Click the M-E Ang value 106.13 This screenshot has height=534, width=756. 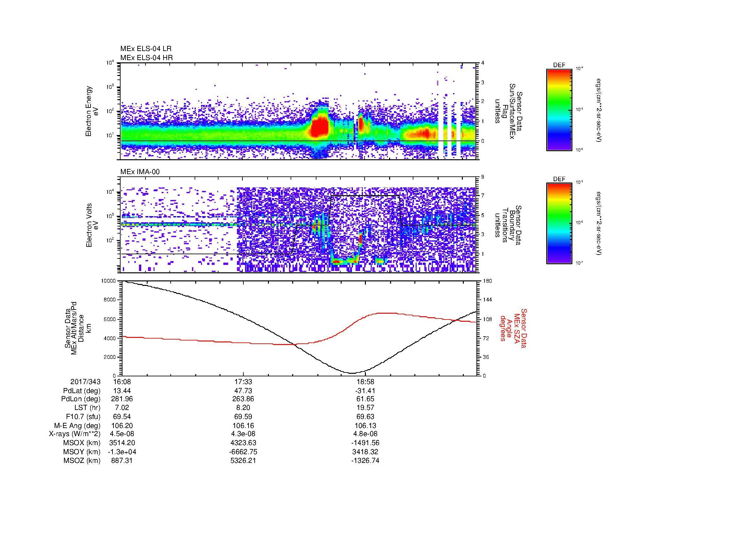[365, 426]
